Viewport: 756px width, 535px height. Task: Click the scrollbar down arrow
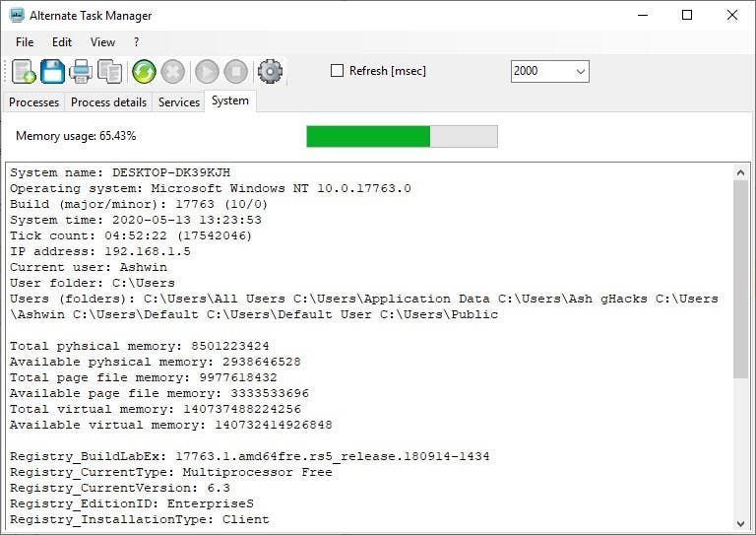coord(741,524)
